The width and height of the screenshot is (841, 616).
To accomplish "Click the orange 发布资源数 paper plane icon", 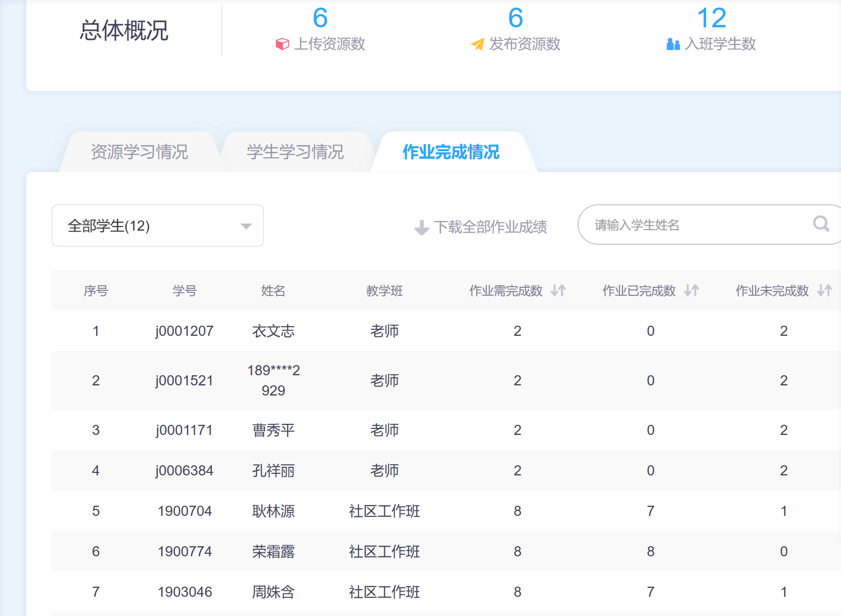I will (477, 45).
